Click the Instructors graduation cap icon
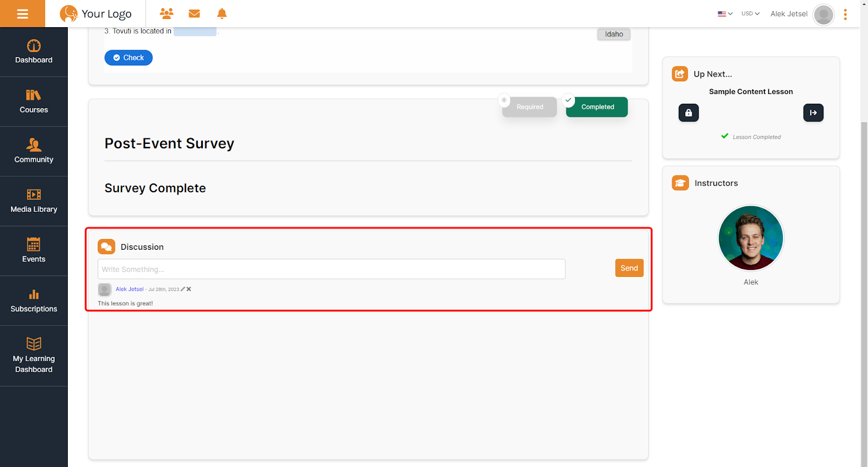 click(680, 183)
